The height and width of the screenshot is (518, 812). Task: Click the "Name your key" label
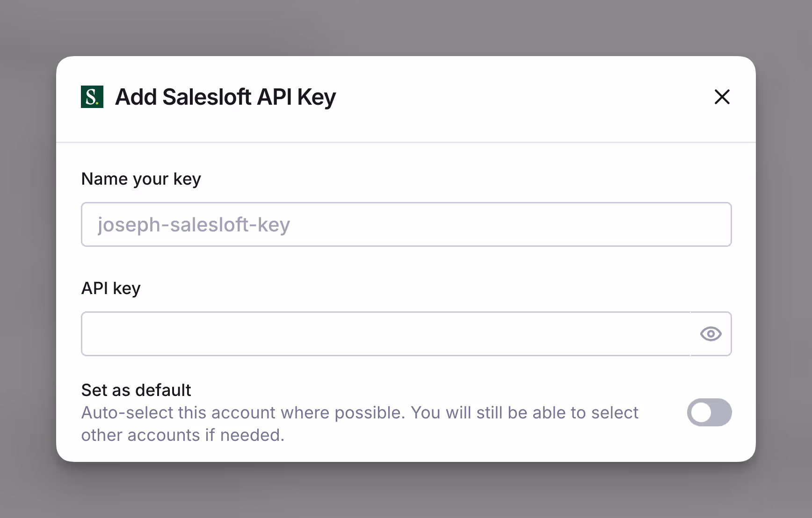click(141, 179)
